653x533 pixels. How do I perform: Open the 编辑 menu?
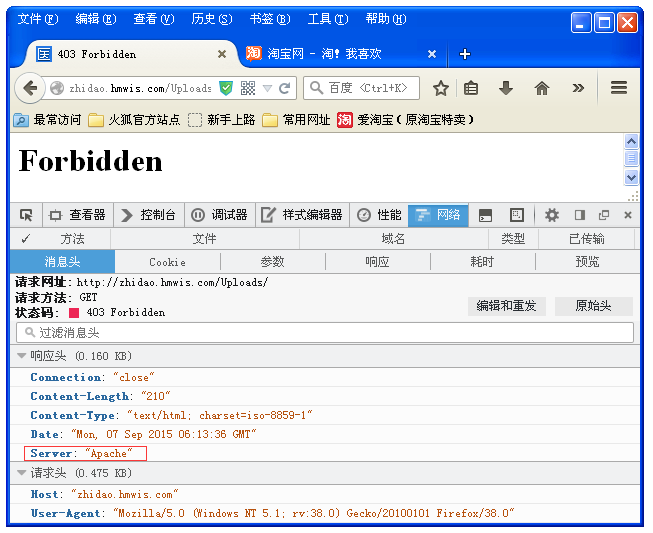coord(96,19)
